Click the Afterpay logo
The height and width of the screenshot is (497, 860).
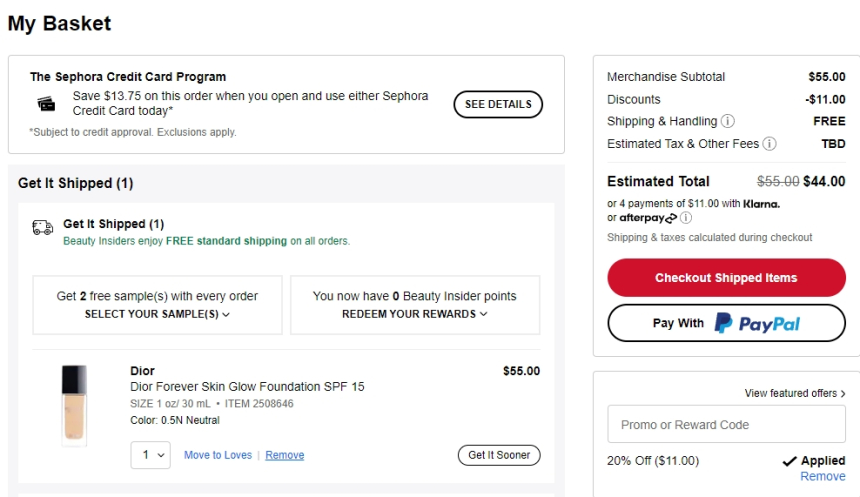648,218
